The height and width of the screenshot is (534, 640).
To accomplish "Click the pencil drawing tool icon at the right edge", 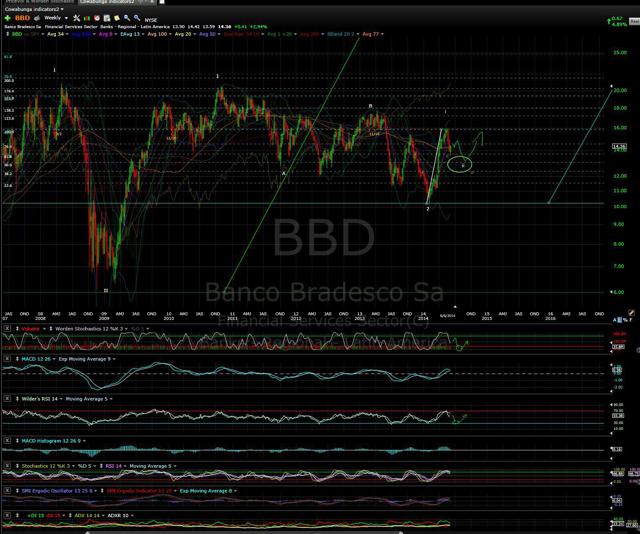I will (x=631, y=313).
